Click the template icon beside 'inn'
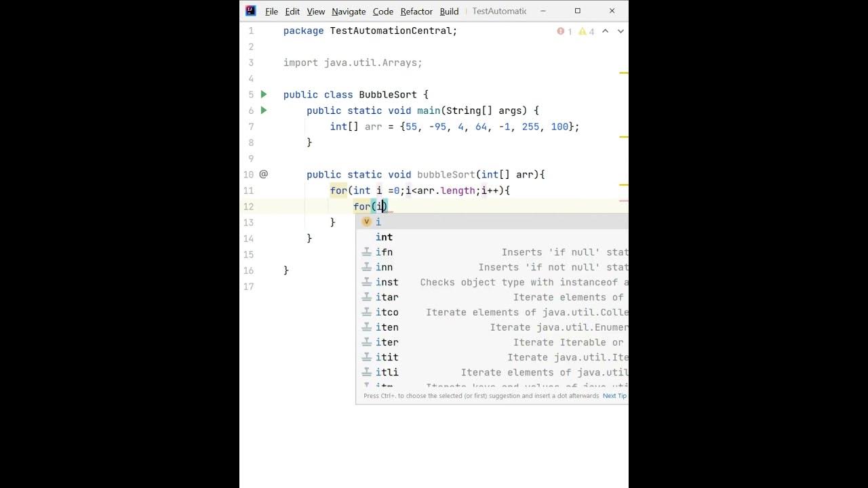Screen dimensions: 868x488 pos(366,267)
